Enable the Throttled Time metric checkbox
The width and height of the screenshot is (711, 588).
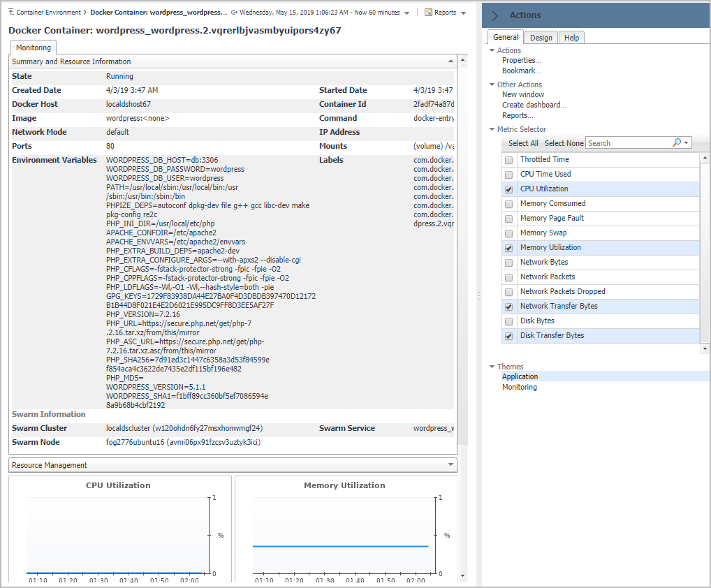click(509, 160)
